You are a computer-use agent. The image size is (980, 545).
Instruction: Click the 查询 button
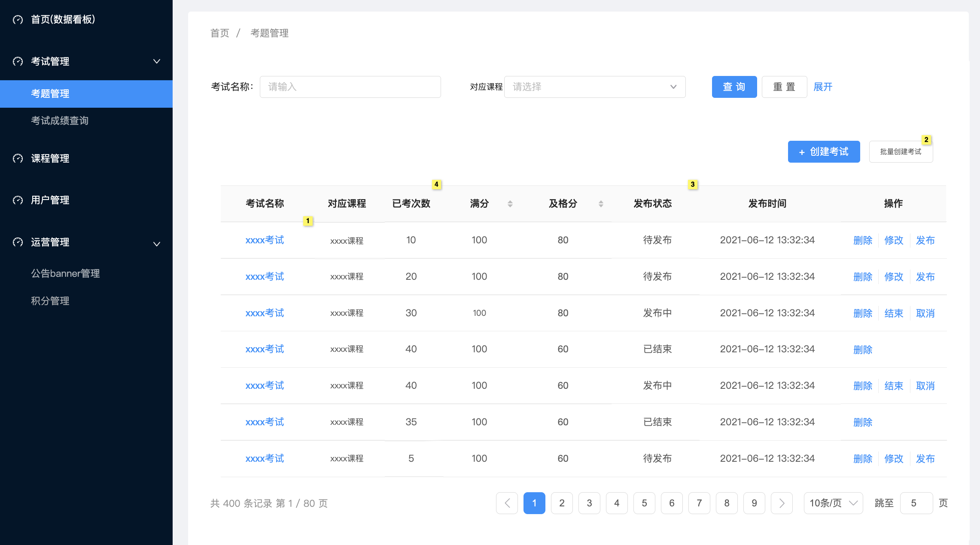point(734,87)
